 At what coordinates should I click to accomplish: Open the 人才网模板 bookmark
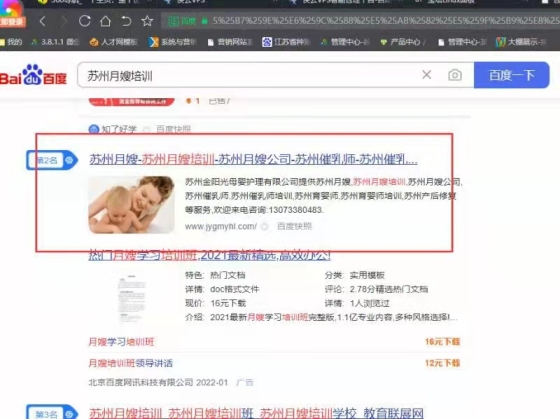(x=114, y=42)
